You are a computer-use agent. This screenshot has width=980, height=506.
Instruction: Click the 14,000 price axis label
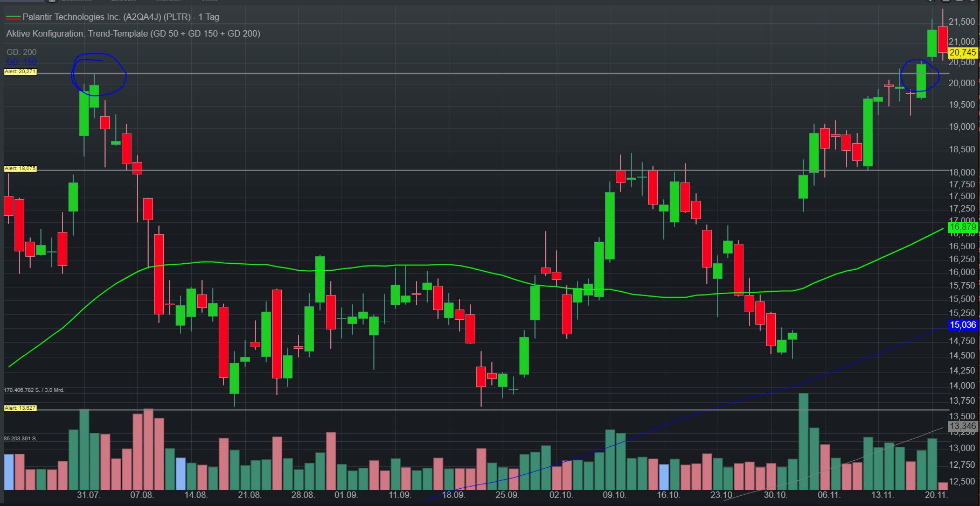tap(962, 385)
